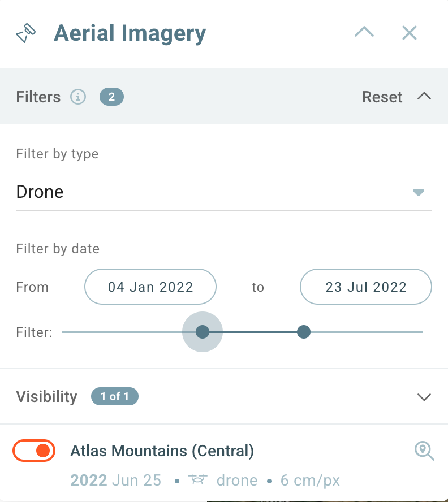The width and height of the screenshot is (448, 502).
Task: Open the Filter by type dropdown
Action: pos(224,192)
